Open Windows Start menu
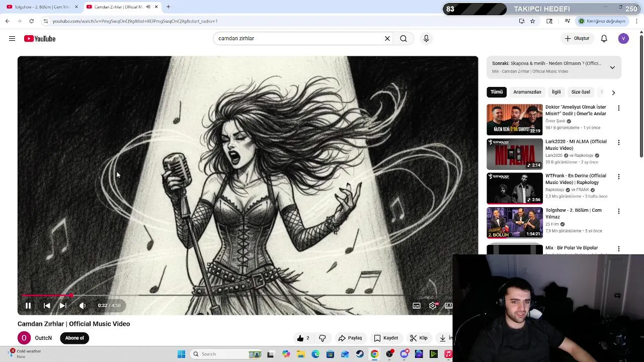Screen dimensions: 644x362 (181, 354)
